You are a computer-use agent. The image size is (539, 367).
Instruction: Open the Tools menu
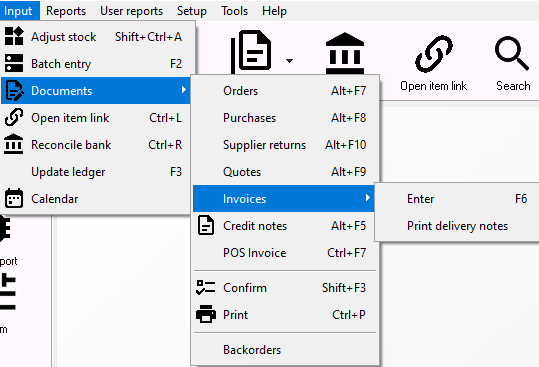pos(234,11)
